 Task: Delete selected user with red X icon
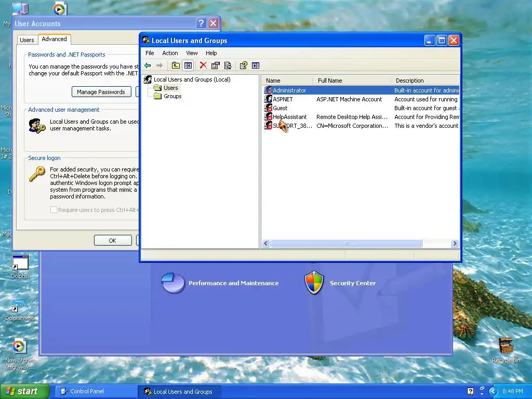[x=203, y=65]
